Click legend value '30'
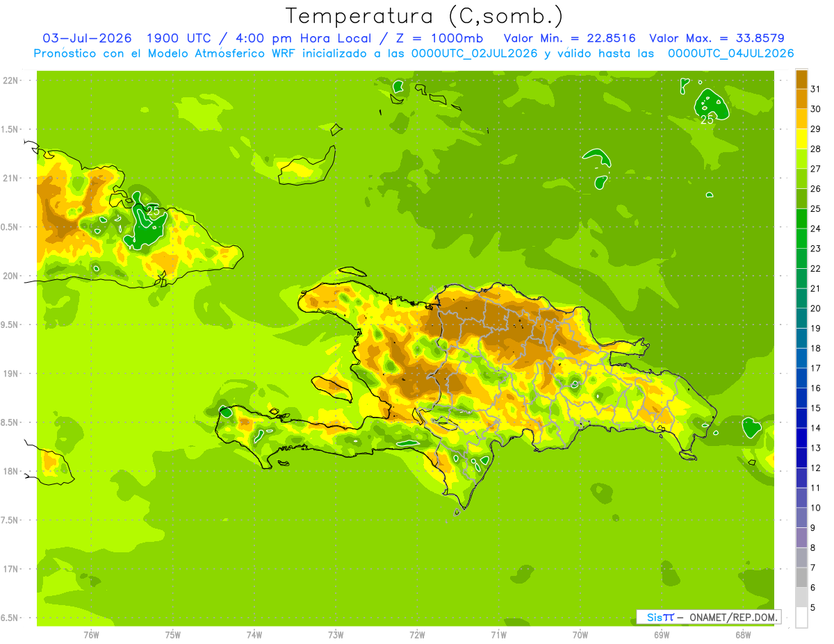Viewport: 834px width, 644px height. [815, 109]
